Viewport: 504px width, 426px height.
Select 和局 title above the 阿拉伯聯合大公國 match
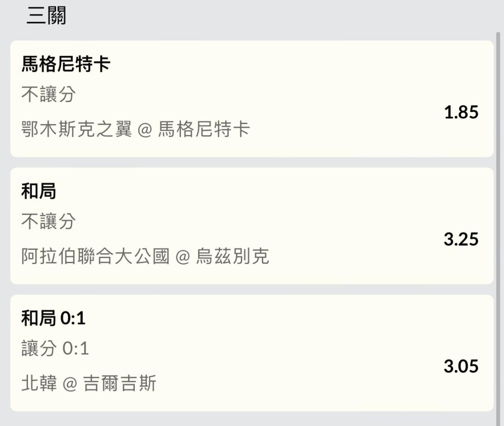39,191
